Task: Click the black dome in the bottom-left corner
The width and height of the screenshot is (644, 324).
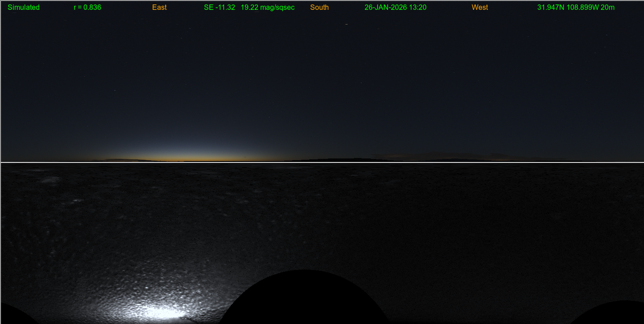Action: [13, 315]
